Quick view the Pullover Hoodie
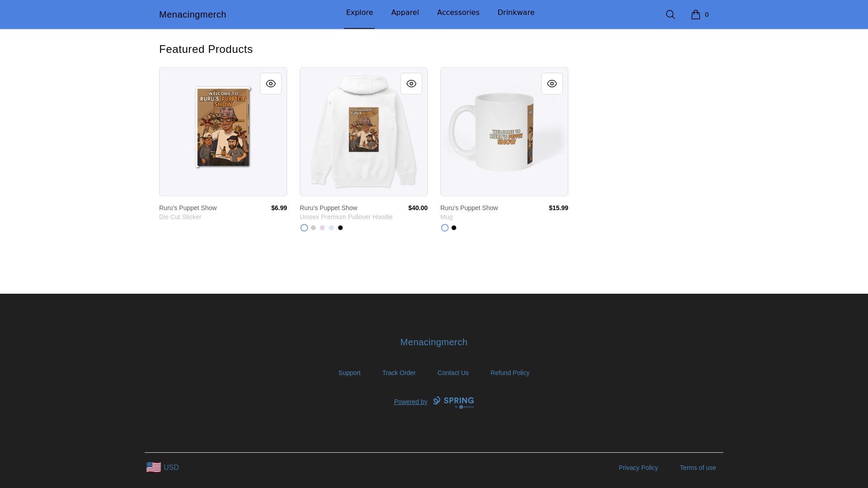 (x=411, y=84)
